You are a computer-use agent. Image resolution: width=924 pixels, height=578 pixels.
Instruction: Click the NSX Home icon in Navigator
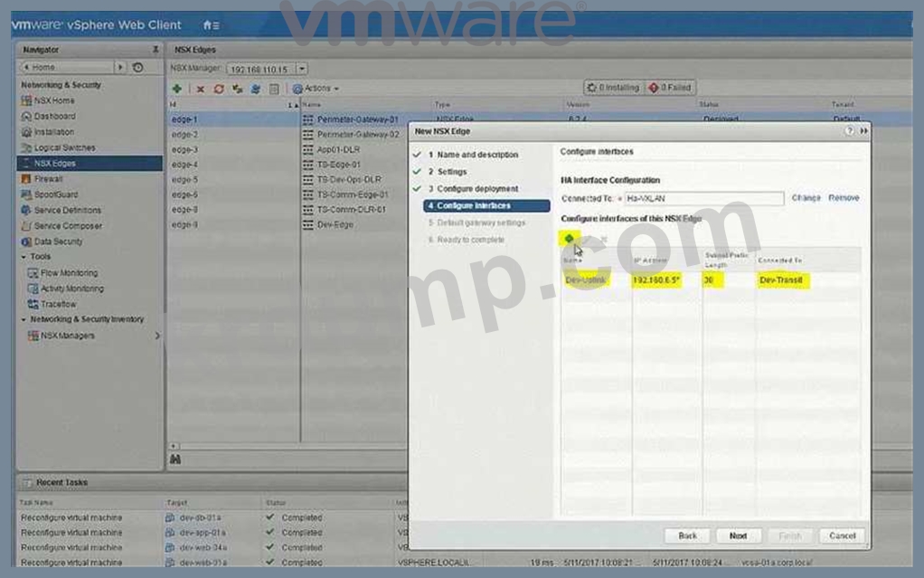[x=26, y=100]
